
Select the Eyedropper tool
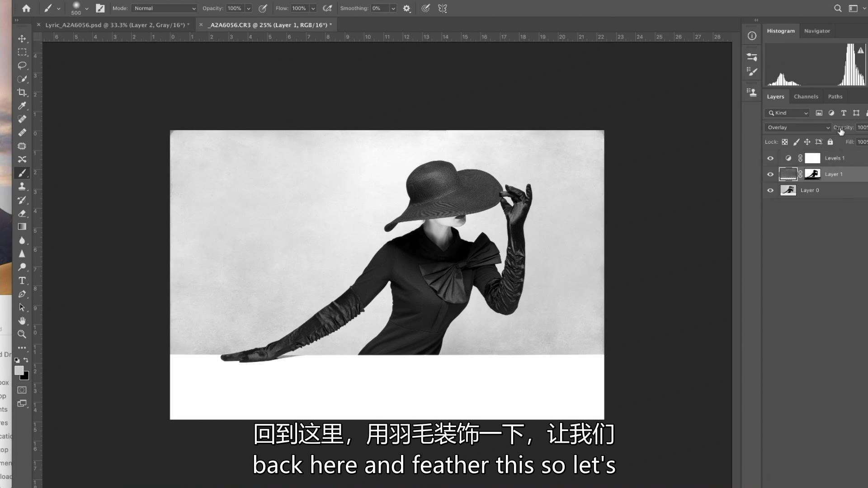pyautogui.click(x=22, y=106)
